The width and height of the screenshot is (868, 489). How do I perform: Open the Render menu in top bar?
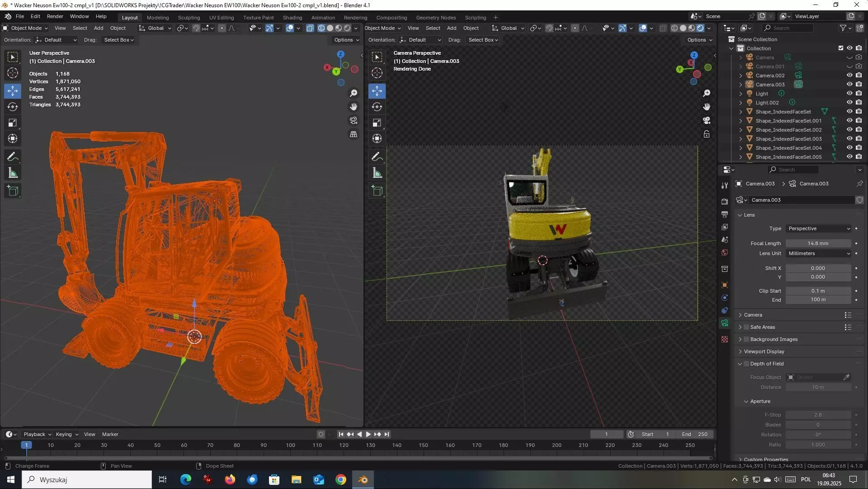click(55, 16)
